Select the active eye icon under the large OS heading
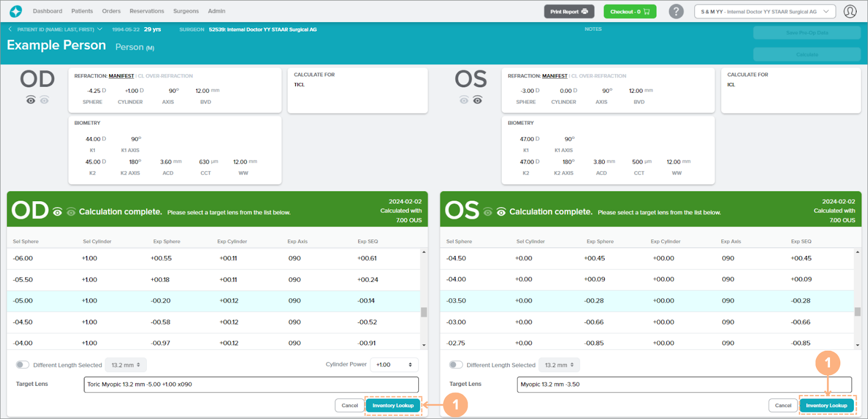This screenshot has width=868, height=419. pyautogui.click(x=477, y=100)
